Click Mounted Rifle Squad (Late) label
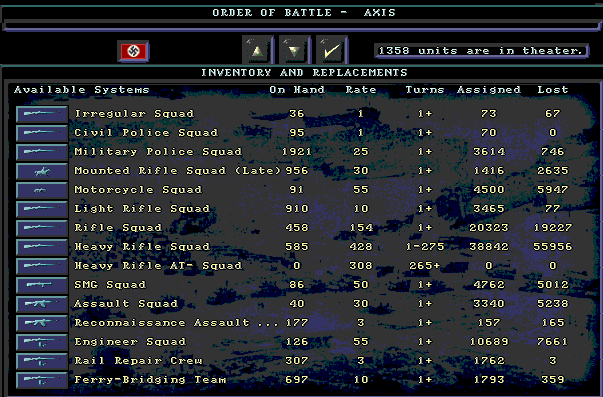 tap(178, 171)
